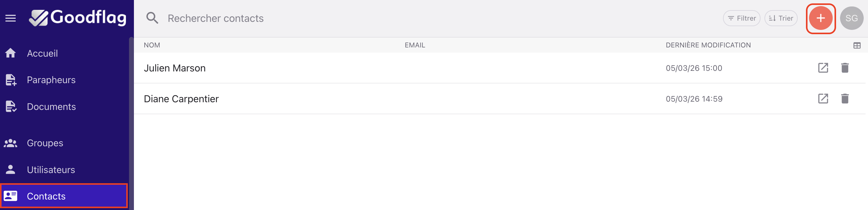868x210 pixels.
Task: Go to Accueil in sidebar
Action: [42, 53]
